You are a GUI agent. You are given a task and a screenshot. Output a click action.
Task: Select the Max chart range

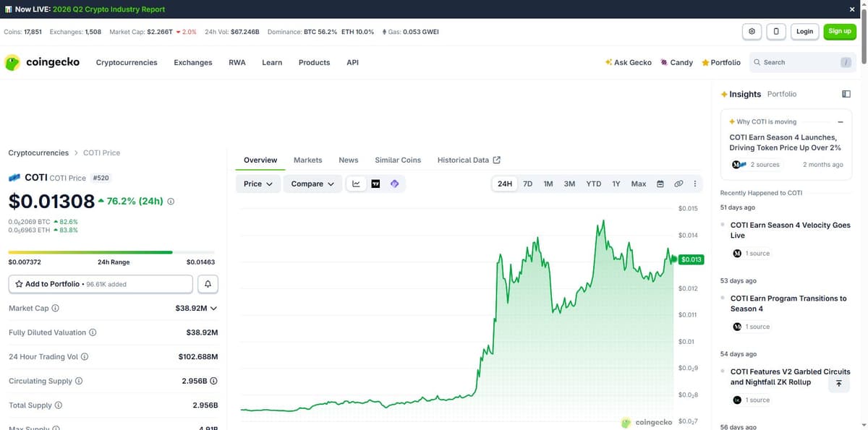[639, 184]
